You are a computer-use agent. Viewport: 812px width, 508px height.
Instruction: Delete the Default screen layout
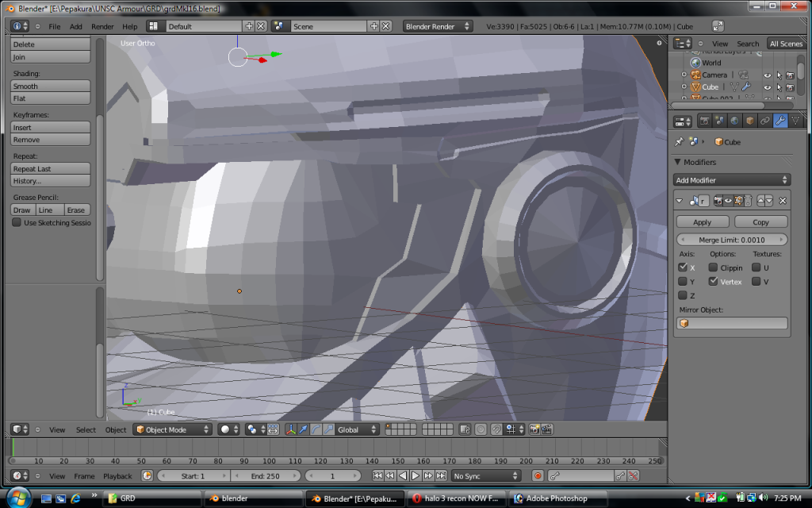261,26
